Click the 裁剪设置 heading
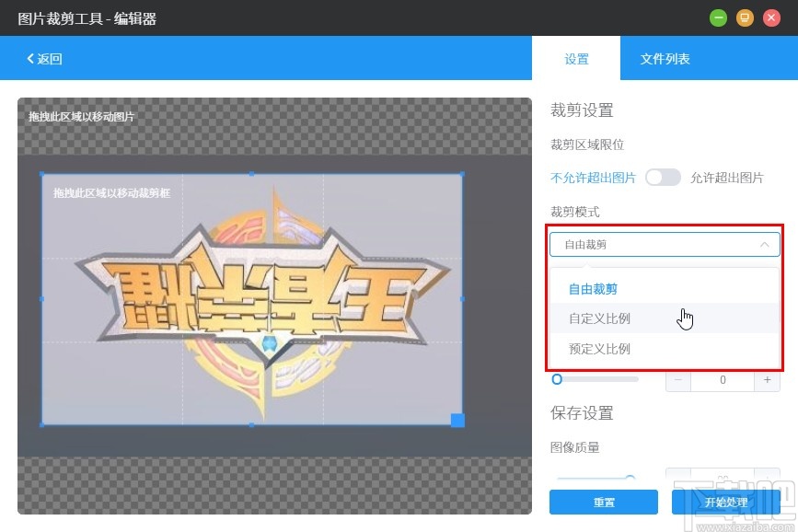 pyautogui.click(x=582, y=110)
